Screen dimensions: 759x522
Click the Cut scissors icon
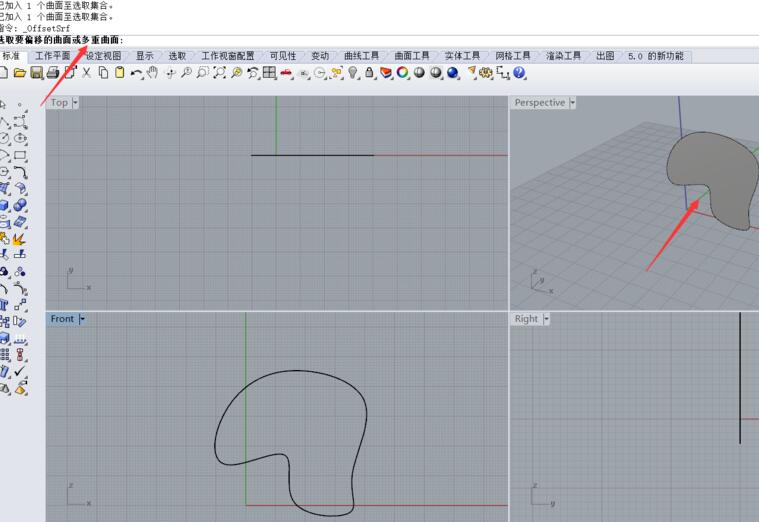87,73
